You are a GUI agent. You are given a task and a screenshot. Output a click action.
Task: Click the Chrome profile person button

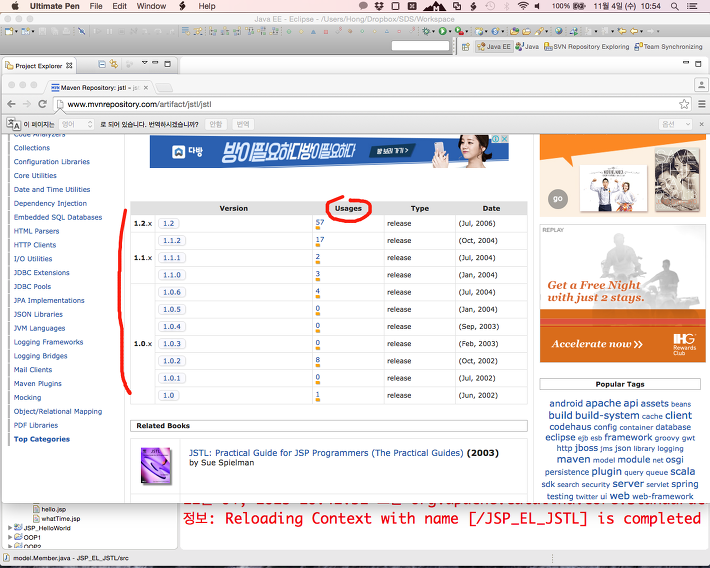tap(701, 85)
